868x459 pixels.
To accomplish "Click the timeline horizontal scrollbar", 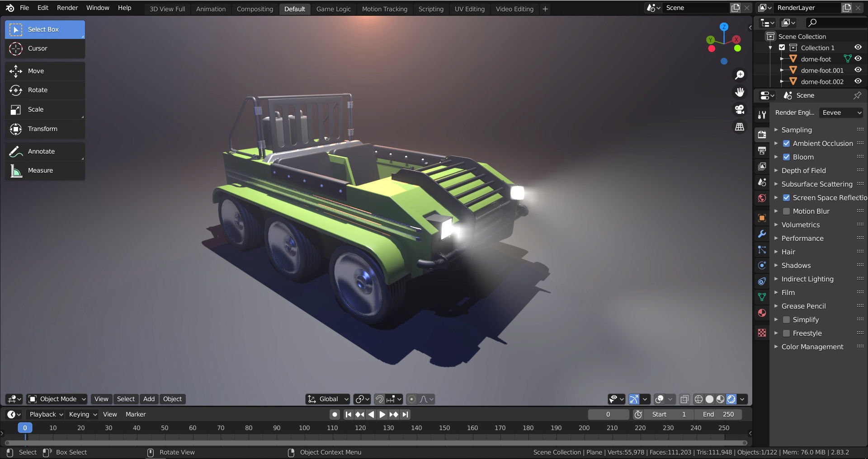I will 375,443.
